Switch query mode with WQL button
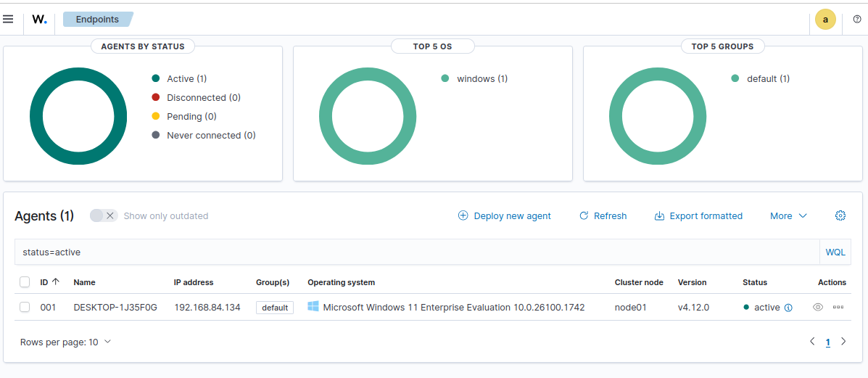Screen dimensions: 868x378 pyautogui.click(x=835, y=252)
